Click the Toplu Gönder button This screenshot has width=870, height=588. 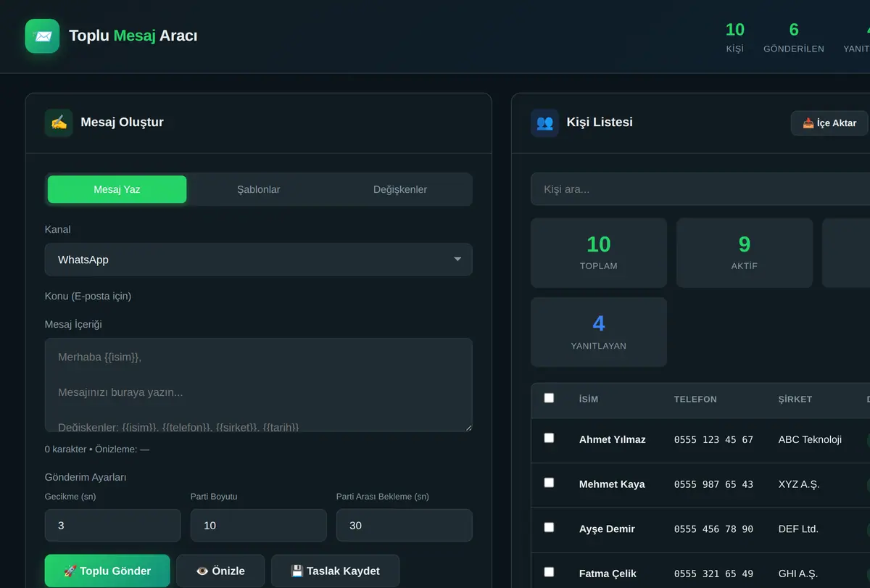tap(107, 571)
